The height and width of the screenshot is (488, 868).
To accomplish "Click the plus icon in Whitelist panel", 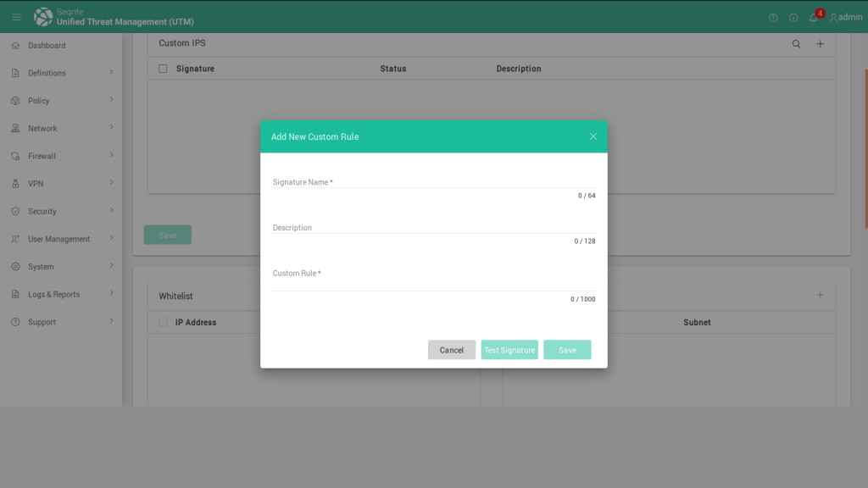I will point(820,295).
